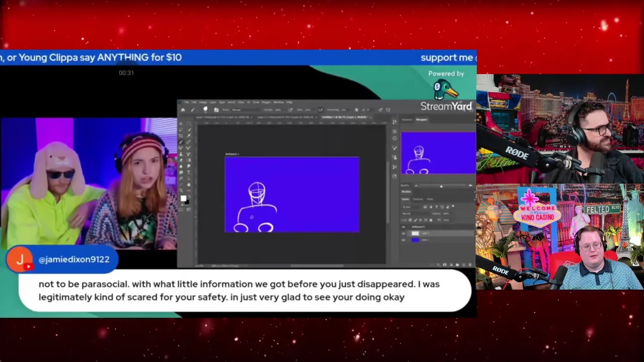Toggle Quick Mask mode icon below swatches
This screenshot has height=362, width=644.
[x=181, y=210]
